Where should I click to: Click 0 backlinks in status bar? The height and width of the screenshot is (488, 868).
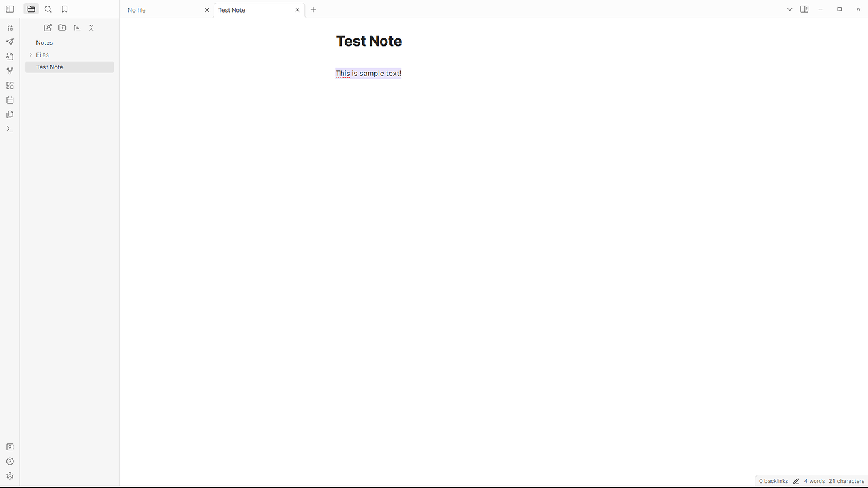click(774, 481)
